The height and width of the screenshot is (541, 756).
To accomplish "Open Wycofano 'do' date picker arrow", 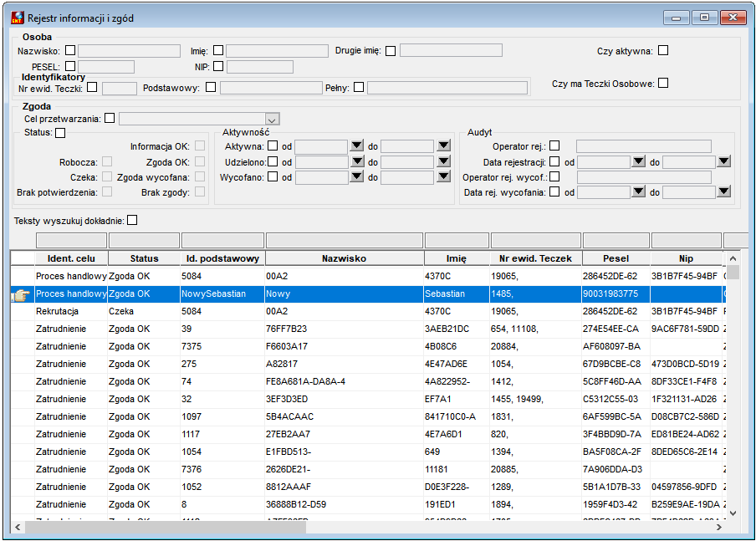I will tap(443, 176).
